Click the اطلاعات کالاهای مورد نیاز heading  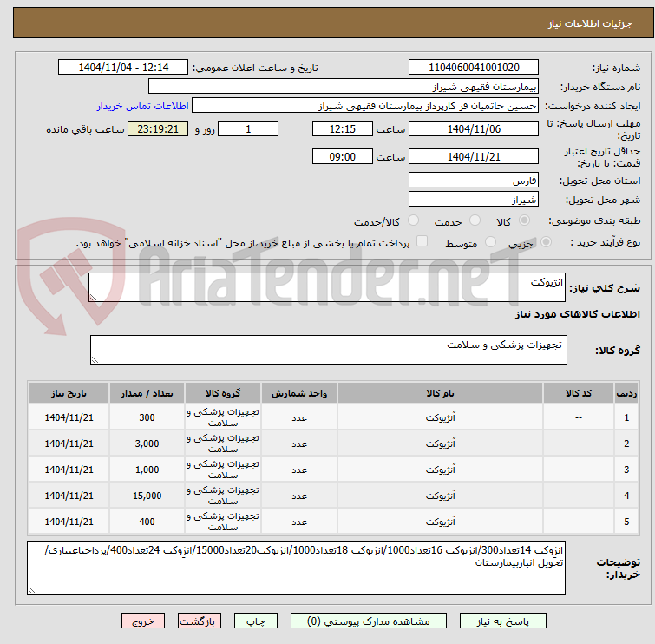tap(577, 314)
